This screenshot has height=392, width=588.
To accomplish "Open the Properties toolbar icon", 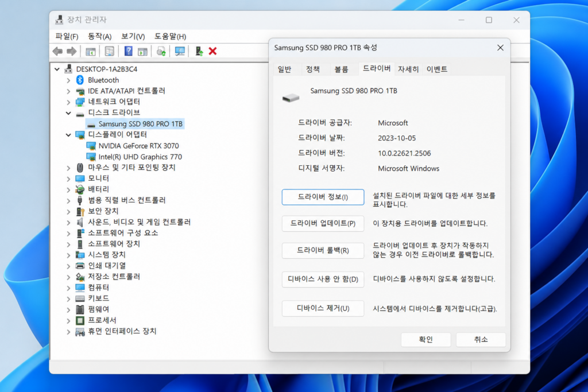I will pos(109,51).
